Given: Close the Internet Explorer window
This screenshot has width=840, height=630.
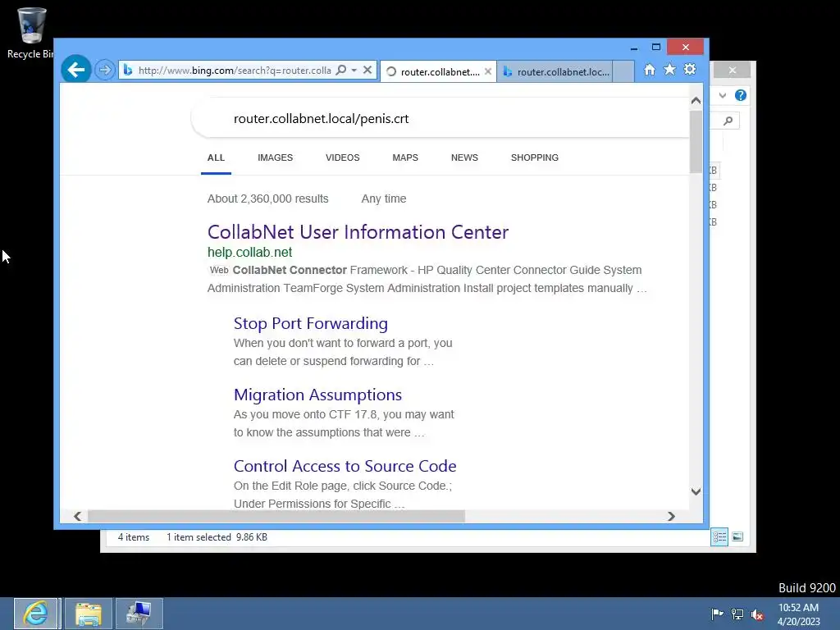Looking at the screenshot, I should coord(686,47).
